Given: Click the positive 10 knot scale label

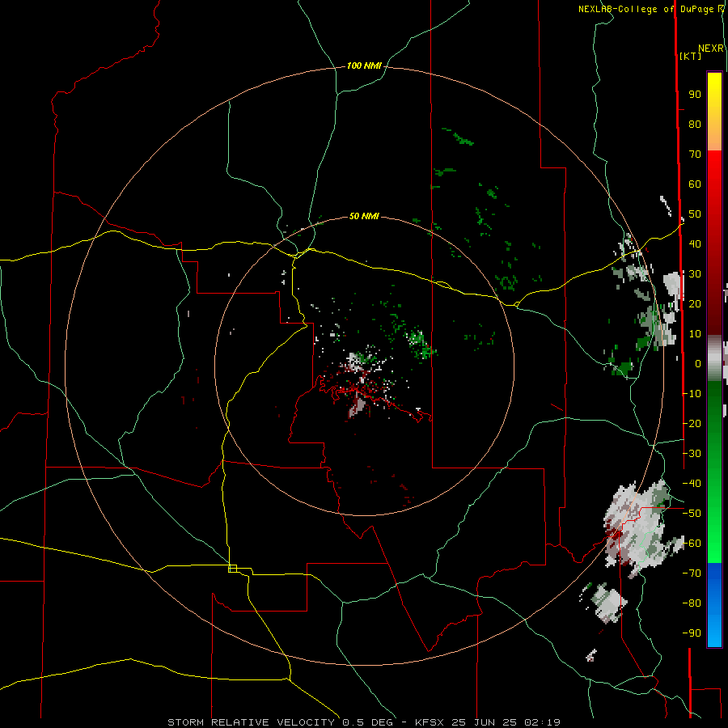Looking at the screenshot, I should (695, 334).
